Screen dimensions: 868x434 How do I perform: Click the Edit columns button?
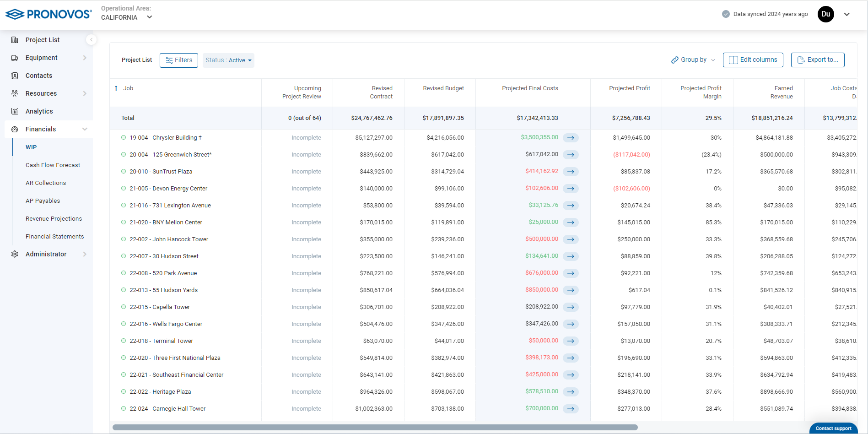[753, 60]
